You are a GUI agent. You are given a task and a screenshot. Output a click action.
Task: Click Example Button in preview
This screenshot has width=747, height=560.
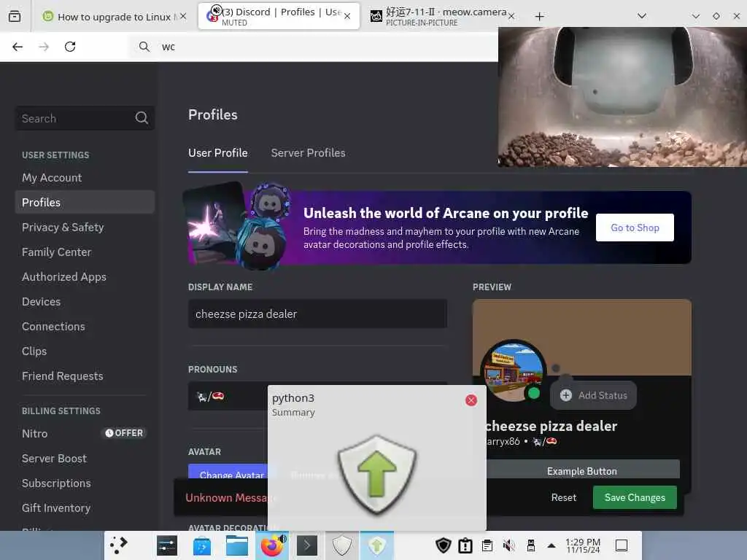coord(581,470)
